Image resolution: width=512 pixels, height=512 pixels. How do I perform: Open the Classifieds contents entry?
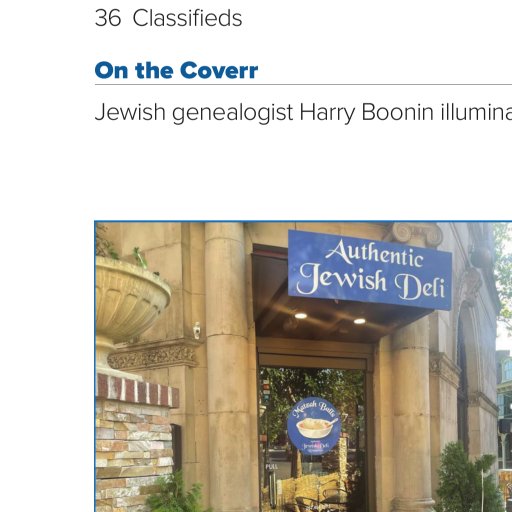(x=169, y=18)
